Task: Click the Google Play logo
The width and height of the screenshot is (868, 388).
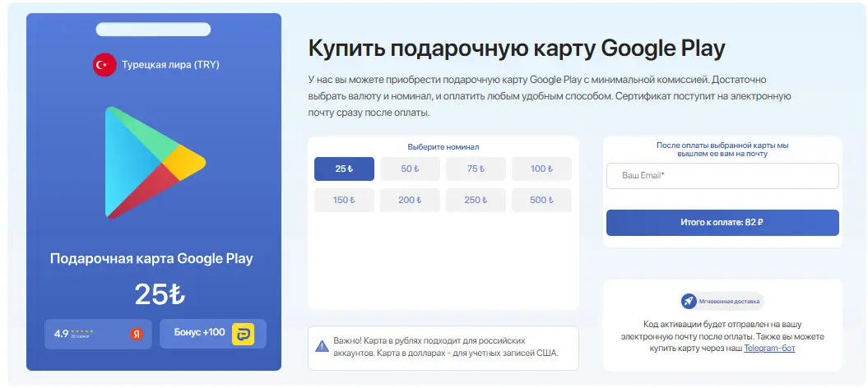Action: point(154,163)
